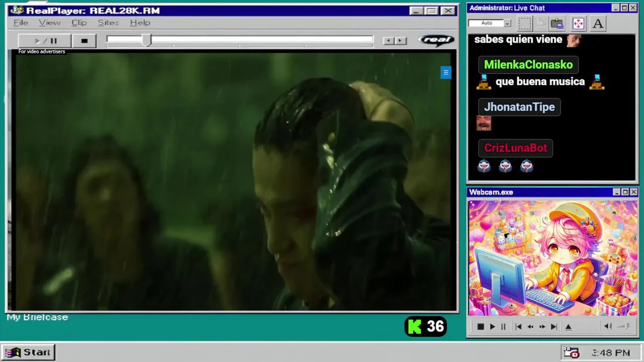Open the Sites menu in RealPlayer
The width and height of the screenshot is (644, 362).
tap(108, 23)
